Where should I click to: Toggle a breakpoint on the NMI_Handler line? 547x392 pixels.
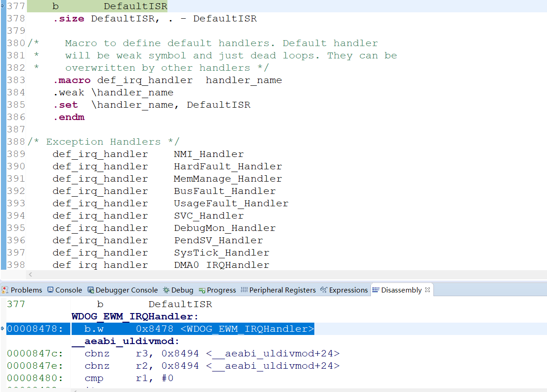pyautogui.click(x=4, y=154)
